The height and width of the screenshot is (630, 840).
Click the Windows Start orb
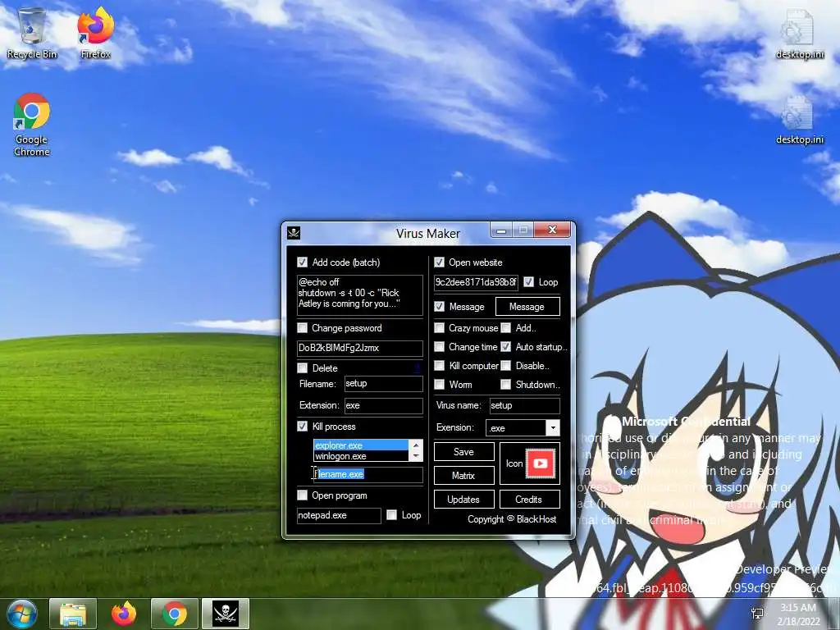tap(21, 614)
